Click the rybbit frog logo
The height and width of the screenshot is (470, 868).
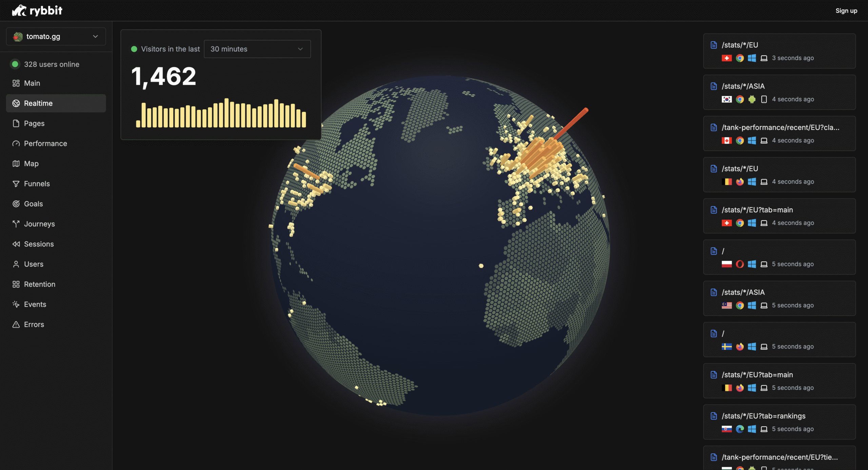pos(19,11)
